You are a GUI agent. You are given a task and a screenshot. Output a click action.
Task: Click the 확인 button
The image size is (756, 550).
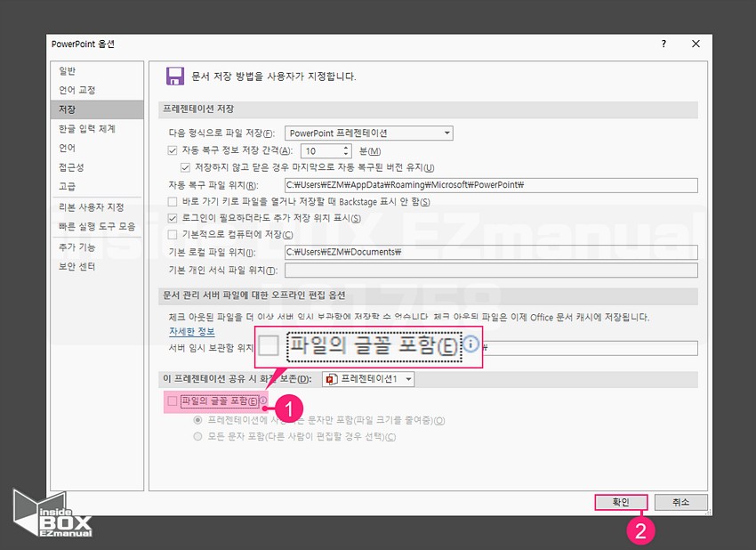pyautogui.click(x=621, y=502)
